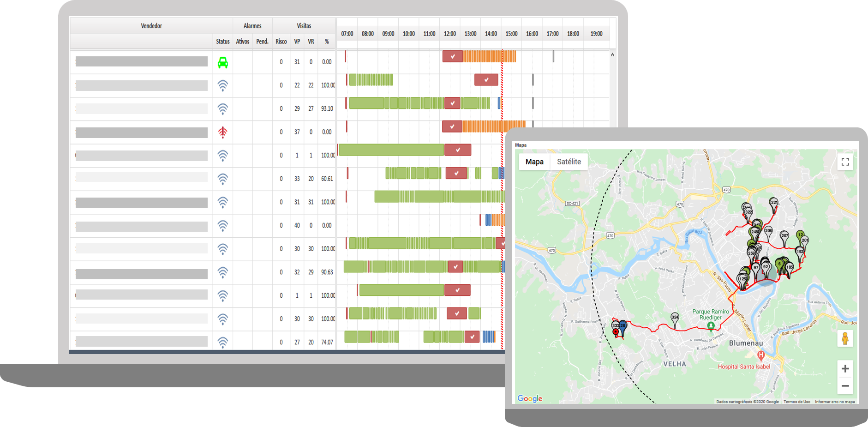Click the green car status icon
This screenshot has height=427, width=868.
[x=222, y=62]
